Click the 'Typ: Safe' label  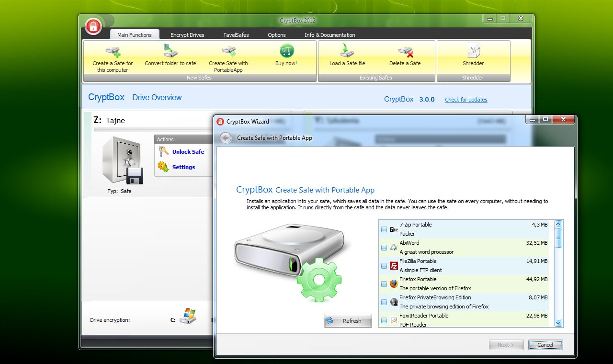pyautogui.click(x=119, y=191)
